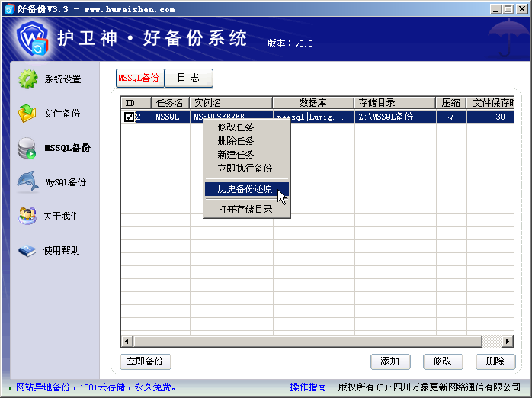Viewport: 532px width, 398px height.
Task: Open the MySQL Backup dolphin icon
Action: click(27, 182)
